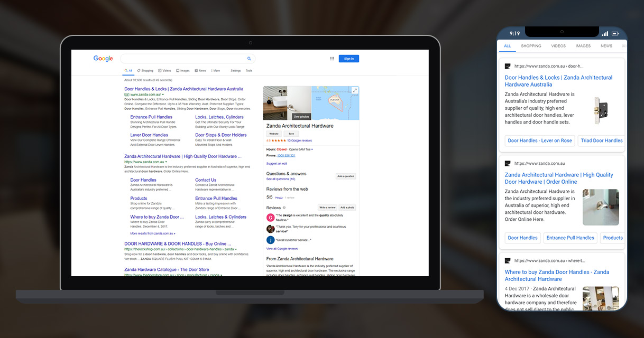
Task: Click the Oceania map thumbnail in the knowledge panel
Action: pos(335,103)
